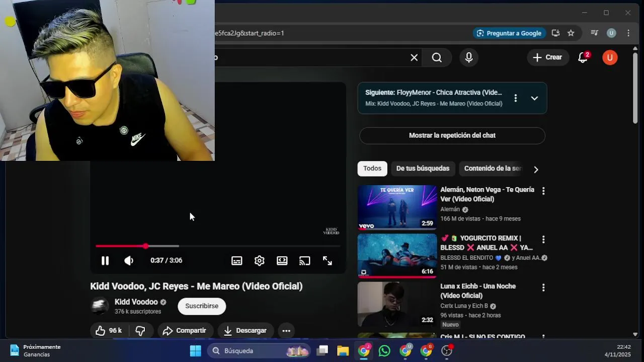Open the video in full screen
Screen dimensions: 644x362
point(328,260)
